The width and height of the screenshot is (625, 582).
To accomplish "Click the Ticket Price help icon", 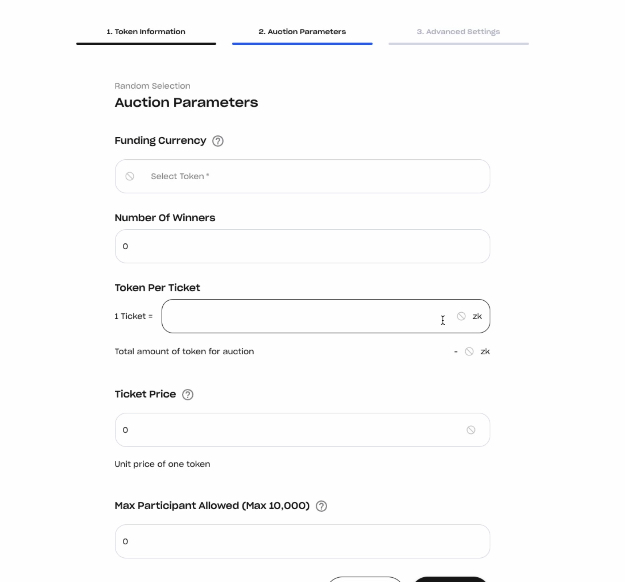I will [x=188, y=394].
